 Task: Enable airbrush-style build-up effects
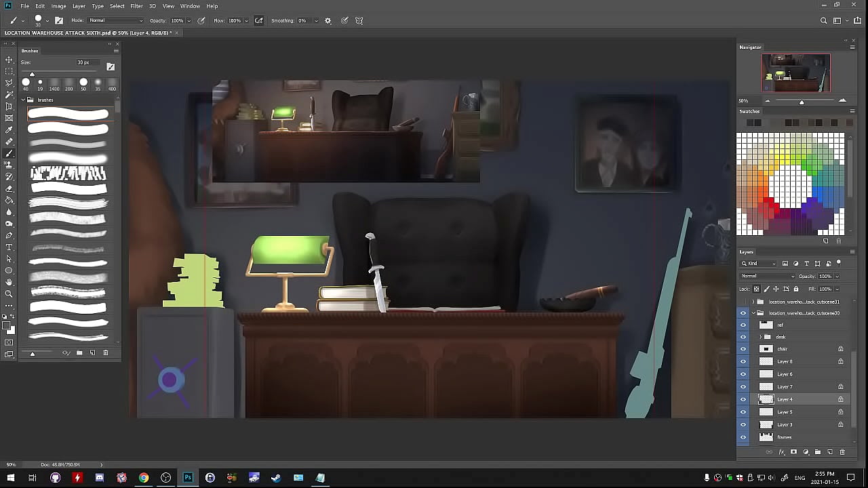(x=258, y=21)
